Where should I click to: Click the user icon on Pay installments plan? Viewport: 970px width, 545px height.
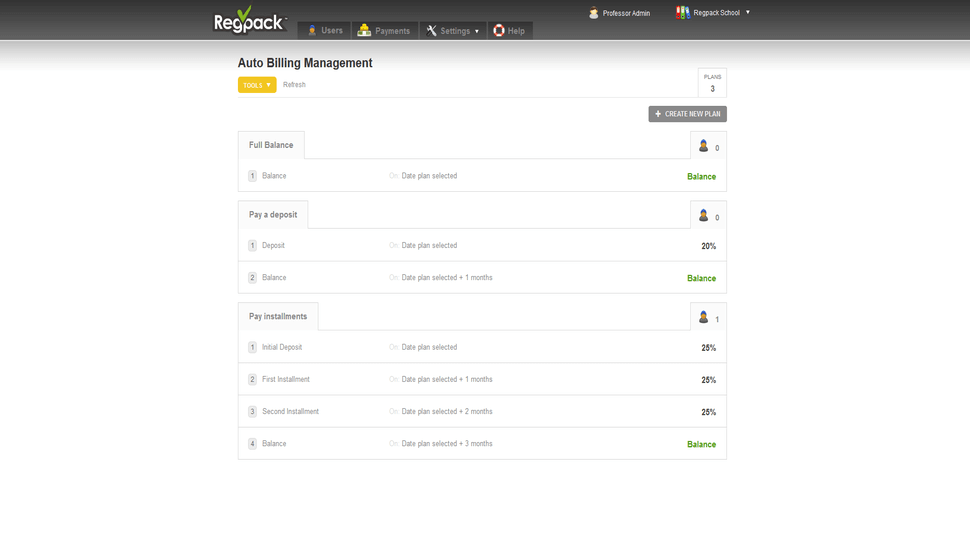[x=703, y=317]
